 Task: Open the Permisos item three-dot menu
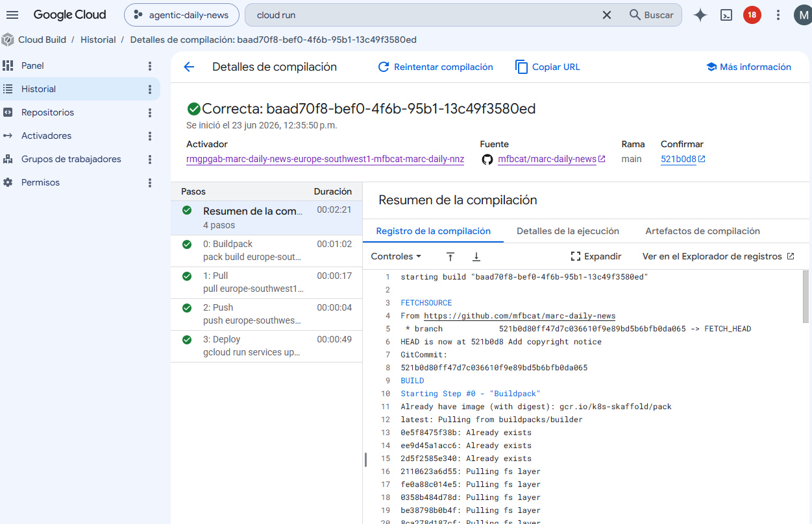pos(150,183)
